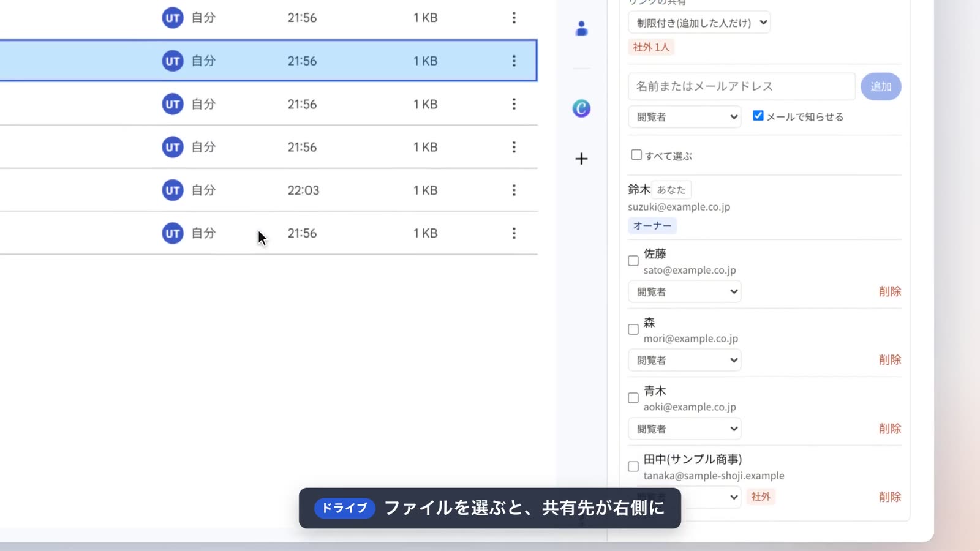Click the オーナー badge

[x=652, y=226]
